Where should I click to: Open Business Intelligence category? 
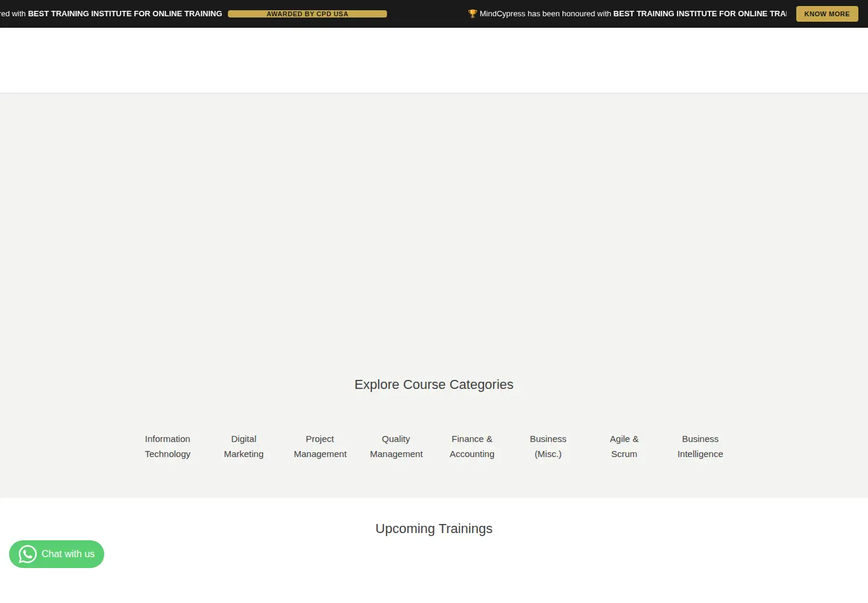700,446
